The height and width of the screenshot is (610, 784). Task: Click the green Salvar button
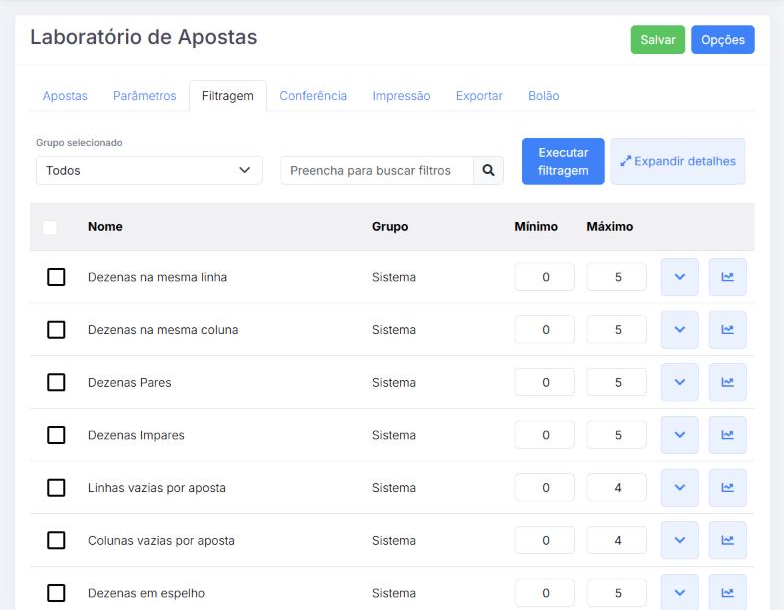(658, 40)
